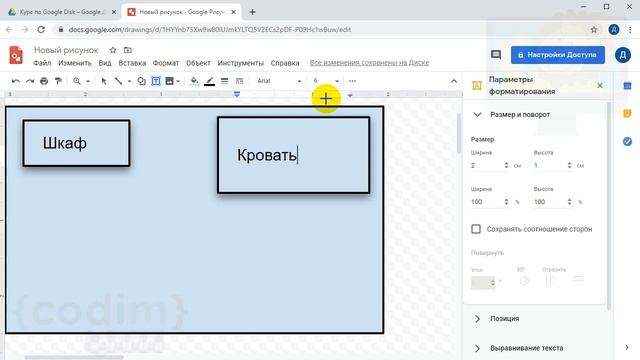Open Keep notes side panel icon
Viewport: 640px width, 360px height.
628,113
